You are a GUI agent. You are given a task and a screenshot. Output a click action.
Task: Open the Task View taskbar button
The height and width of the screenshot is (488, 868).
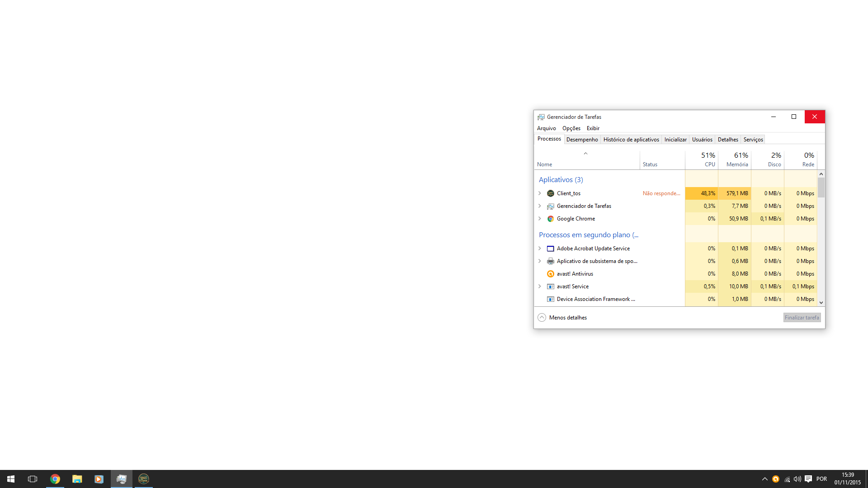pyautogui.click(x=33, y=479)
